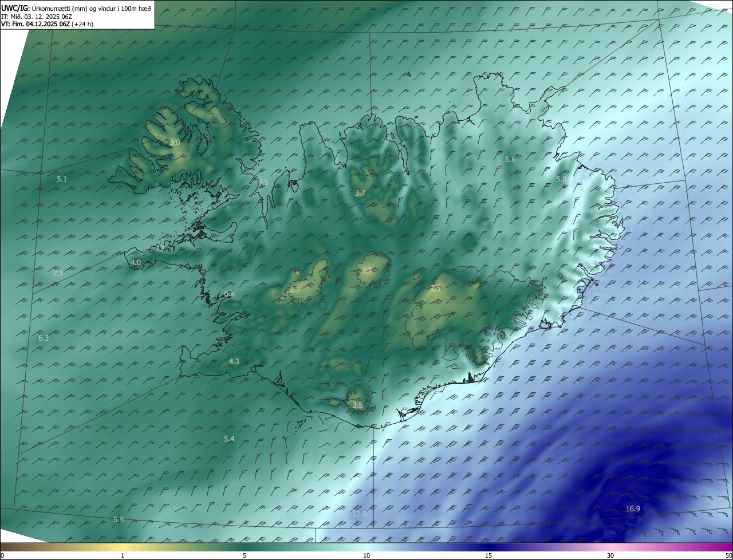Viewport: 733px width, 560px height.
Task: Click the "5.6" value in northeast Iceland
Action: point(510,160)
